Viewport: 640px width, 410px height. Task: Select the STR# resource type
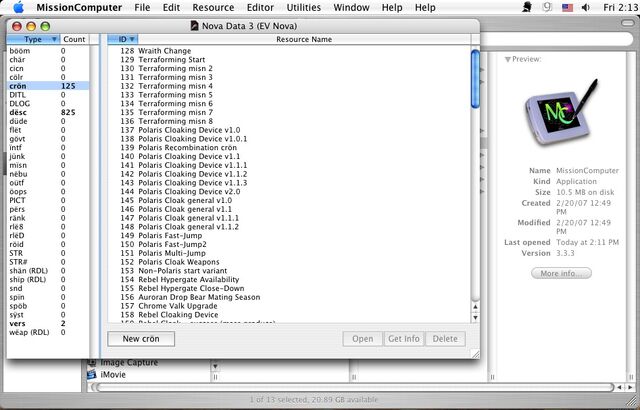click(x=48, y=262)
